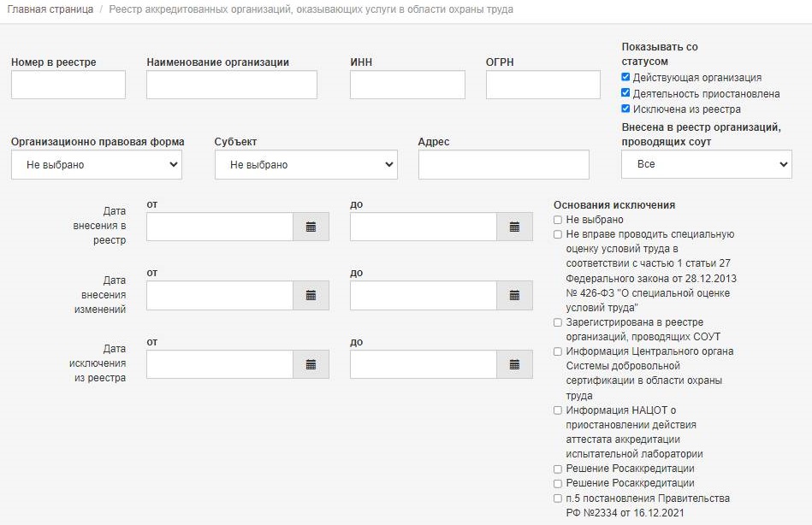Toggle 'Деятельность приостановлена' checkbox

point(626,93)
